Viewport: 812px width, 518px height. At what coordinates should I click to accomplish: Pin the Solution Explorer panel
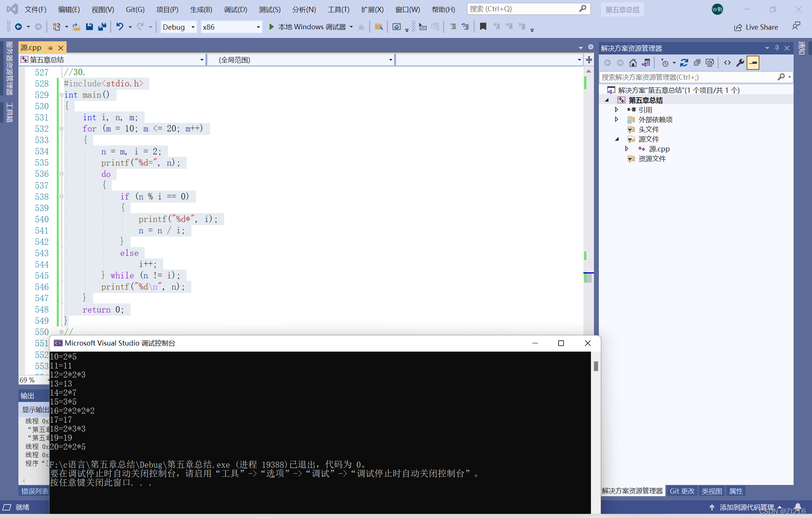(777, 48)
